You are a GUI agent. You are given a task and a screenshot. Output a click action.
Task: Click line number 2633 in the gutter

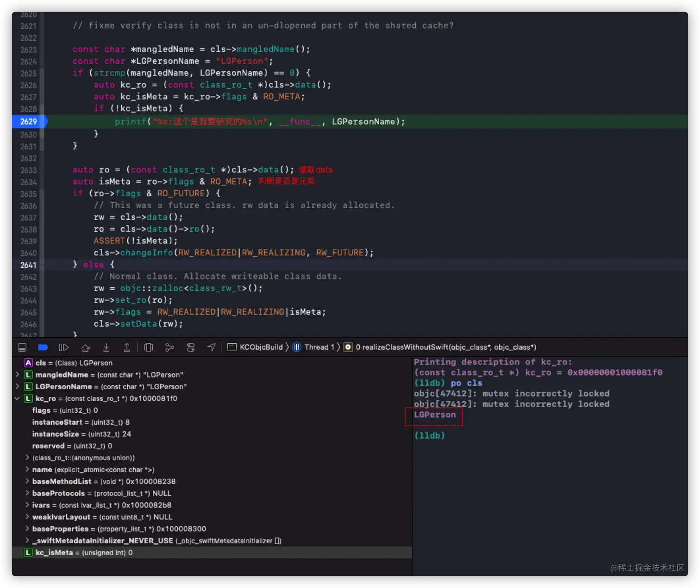(x=28, y=170)
